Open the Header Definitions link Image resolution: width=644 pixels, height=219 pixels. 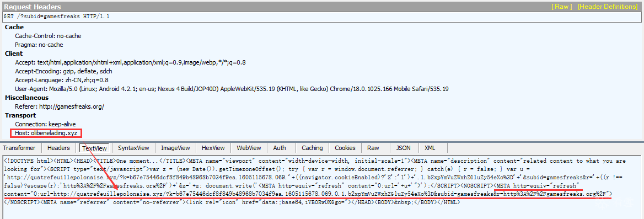coord(608,7)
